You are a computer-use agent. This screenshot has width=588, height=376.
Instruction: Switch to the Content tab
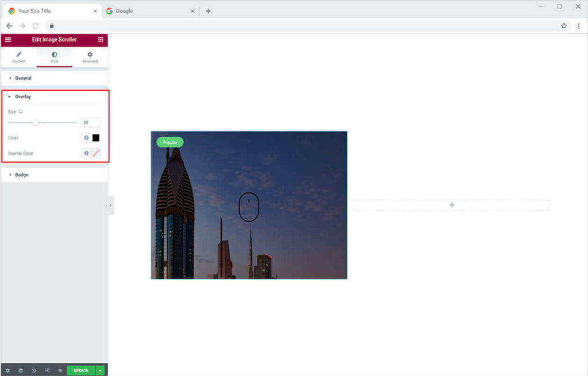(18, 57)
